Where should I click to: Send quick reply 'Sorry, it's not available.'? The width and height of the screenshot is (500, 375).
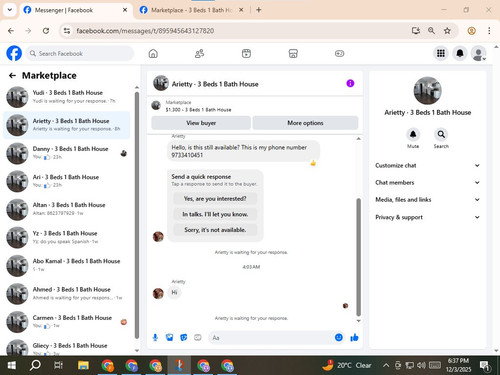point(215,230)
